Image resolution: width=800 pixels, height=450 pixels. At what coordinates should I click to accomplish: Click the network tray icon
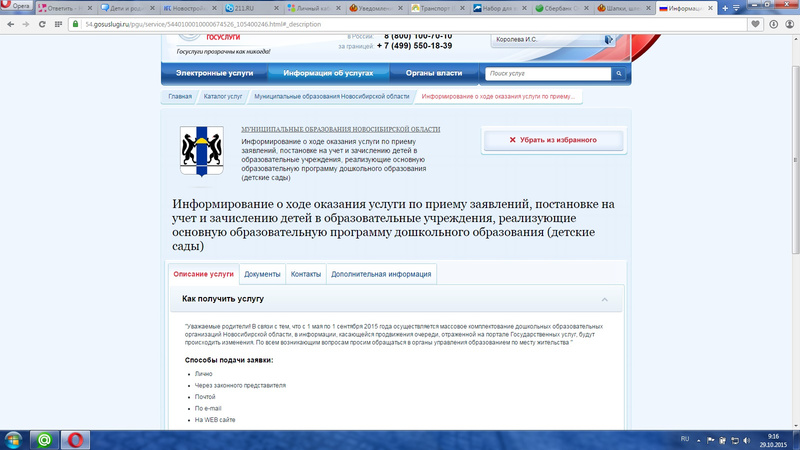(735, 440)
